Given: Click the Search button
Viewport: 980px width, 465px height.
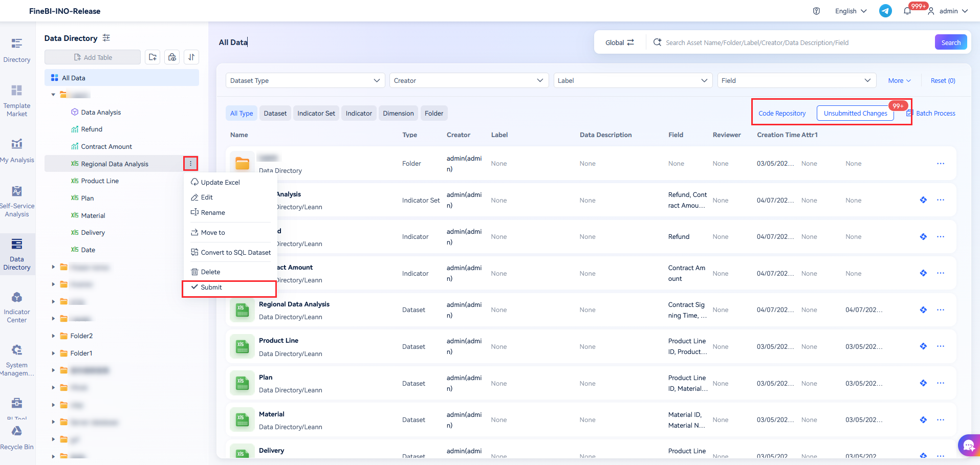Looking at the screenshot, I should click(951, 42).
